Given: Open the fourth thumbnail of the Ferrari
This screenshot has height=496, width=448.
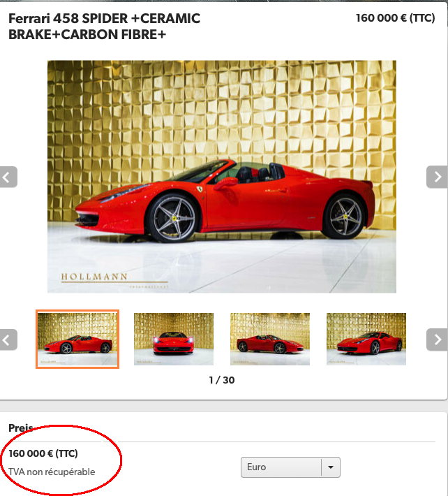Looking at the screenshot, I should click(366, 339).
